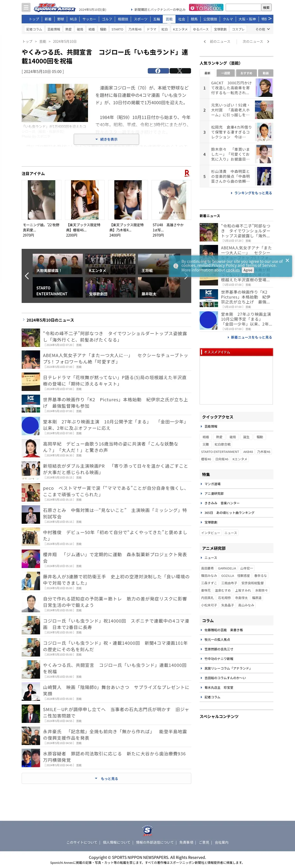Open 牧元一の孤人焦点 column
This screenshot has width=295, height=868.
pyautogui.click(x=217, y=640)
